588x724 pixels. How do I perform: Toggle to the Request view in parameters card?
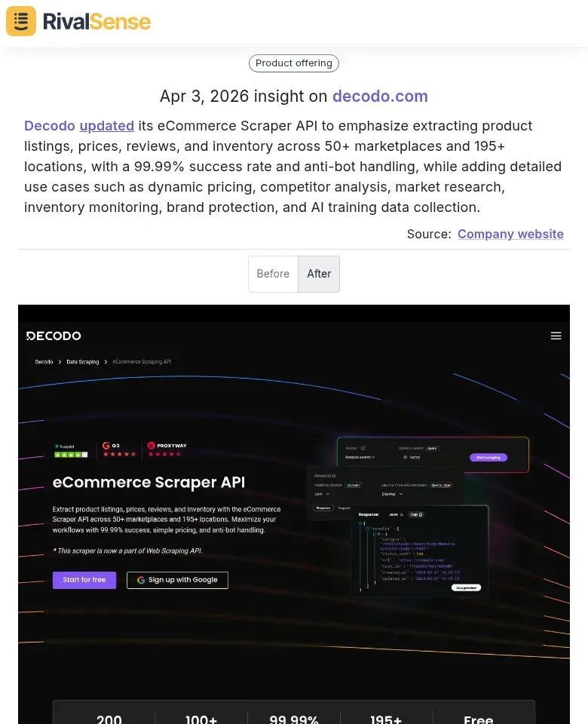point(345,508)
